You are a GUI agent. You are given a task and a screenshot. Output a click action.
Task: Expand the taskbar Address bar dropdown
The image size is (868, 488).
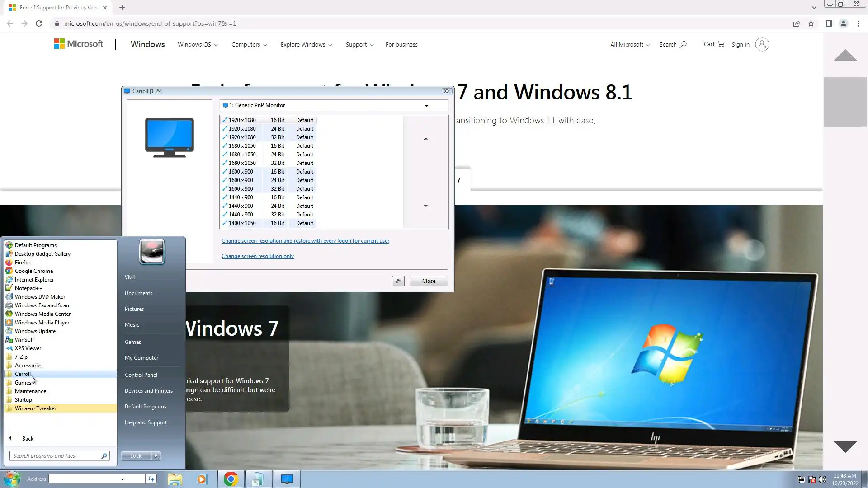(123, 479)
